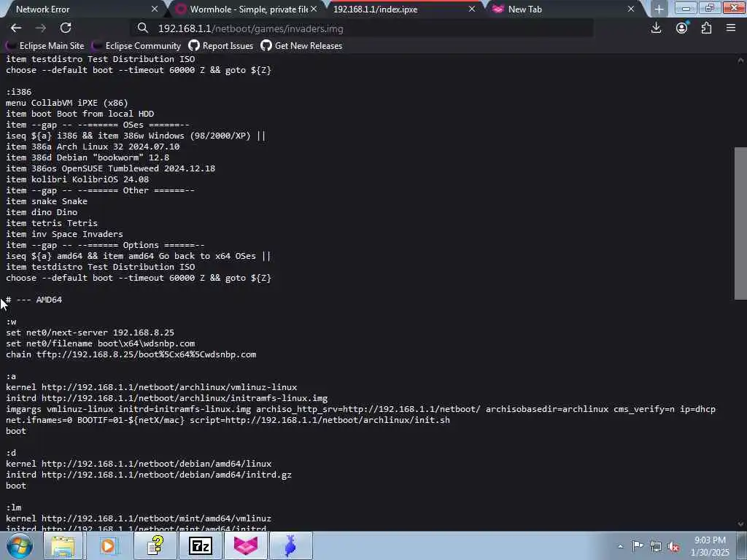Click the 'chain tftp://192.168.8.25' line

click(x=131, y=354)
